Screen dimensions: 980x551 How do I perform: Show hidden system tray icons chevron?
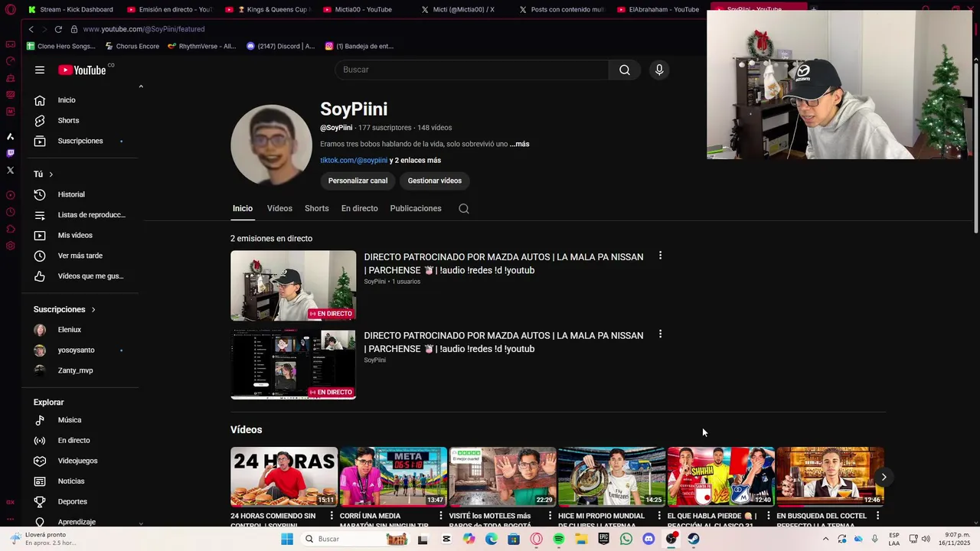825,539
